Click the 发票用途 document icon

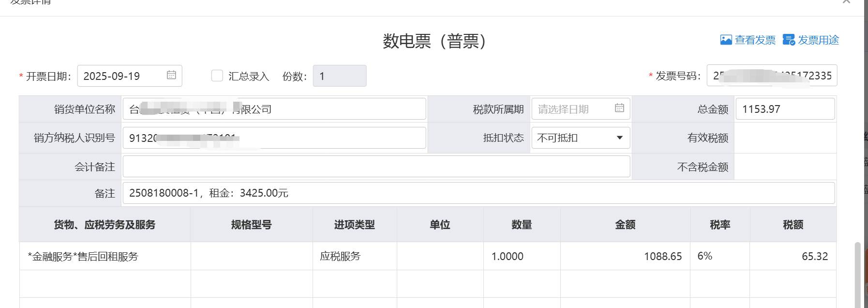[x=789, y=40]
